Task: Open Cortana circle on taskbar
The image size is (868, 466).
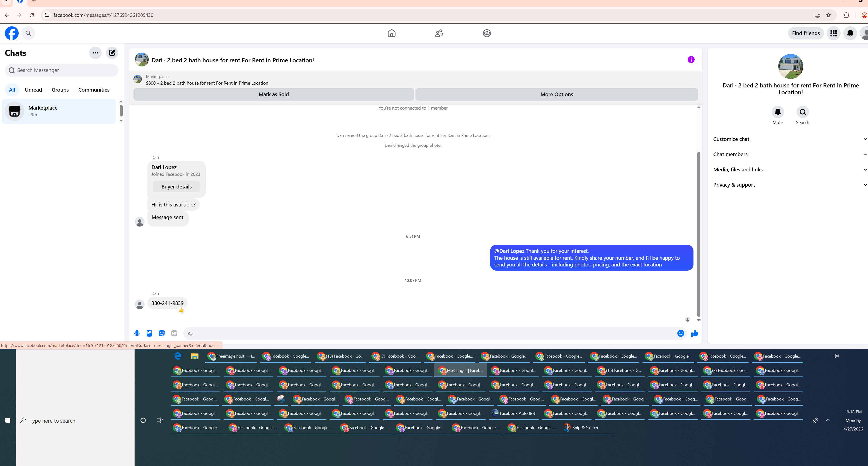Action: (143, 420)
